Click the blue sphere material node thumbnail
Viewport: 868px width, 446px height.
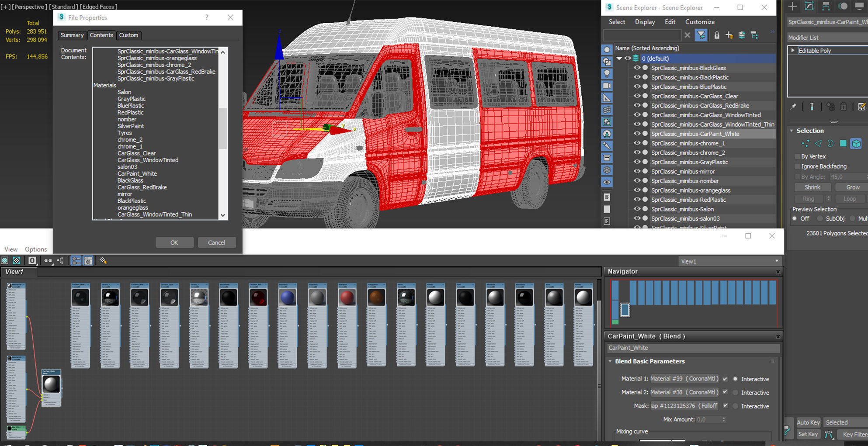pos(287,298)
